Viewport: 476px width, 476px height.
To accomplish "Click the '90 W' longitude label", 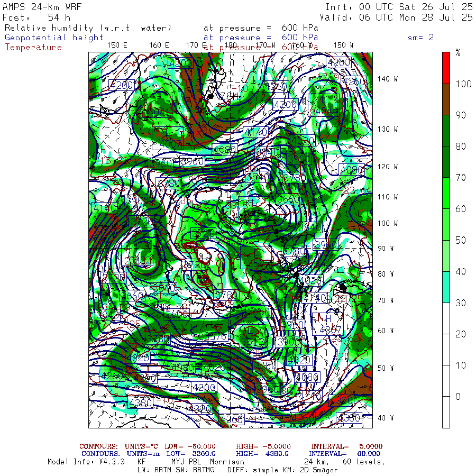I will [x=386, y=249].
